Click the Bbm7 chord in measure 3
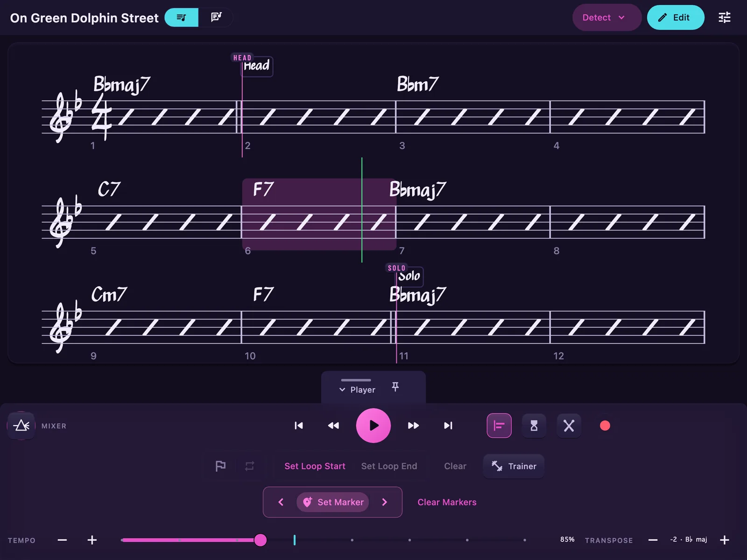The height and width of the screenshot is (560, 747). (418, 84)
